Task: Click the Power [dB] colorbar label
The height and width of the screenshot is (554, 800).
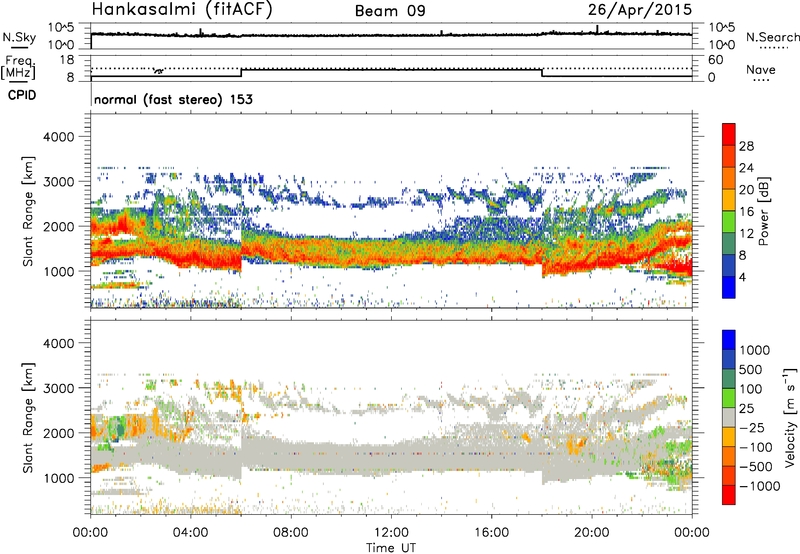Action: pyautogui.click(x=764, y=211)
